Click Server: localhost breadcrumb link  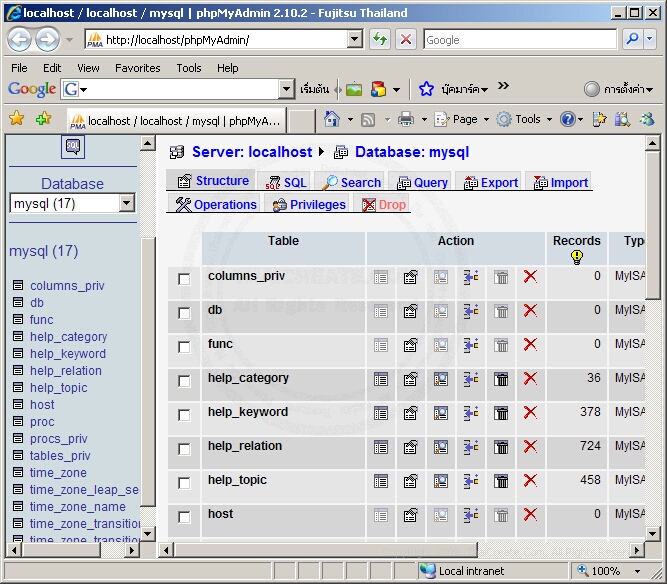(252, 152)
